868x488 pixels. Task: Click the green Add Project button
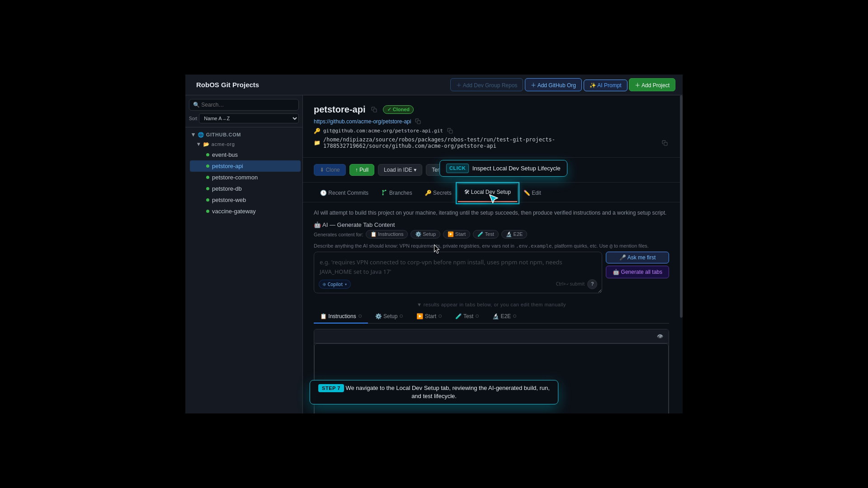click(x=652, y=85)
